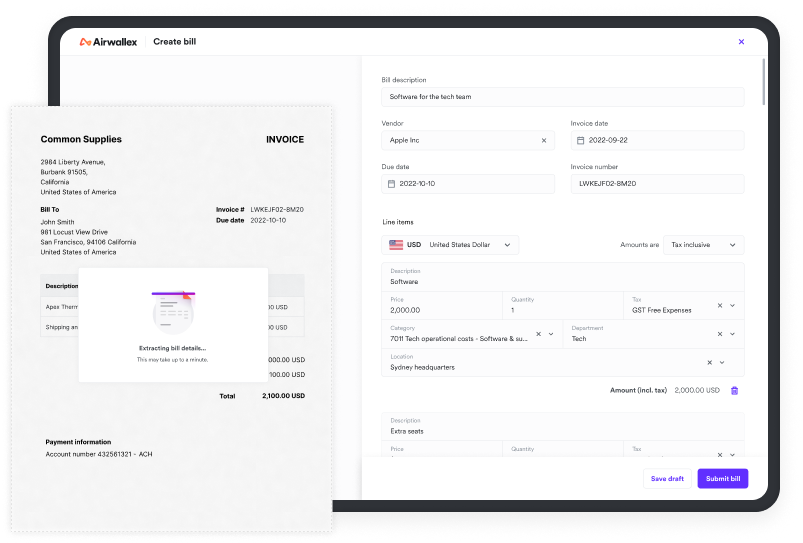Click the form's vertical scrollbar

click(764, 80)
